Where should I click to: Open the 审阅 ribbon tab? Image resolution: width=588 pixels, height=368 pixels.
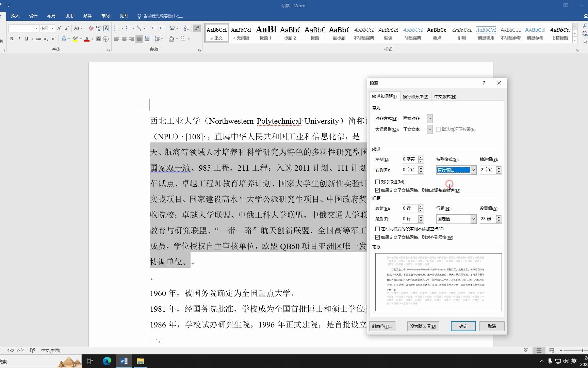coord(105,16)
